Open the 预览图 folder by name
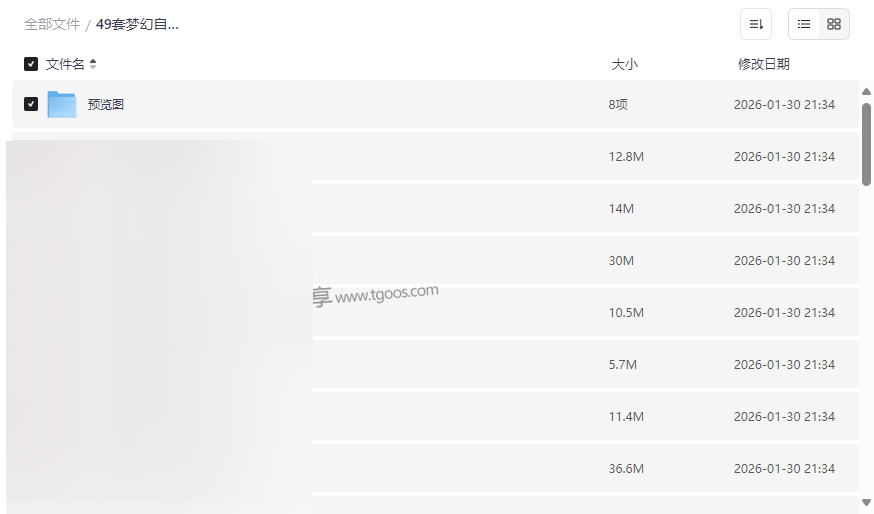 pyautogui.click(x=106, y=104)
